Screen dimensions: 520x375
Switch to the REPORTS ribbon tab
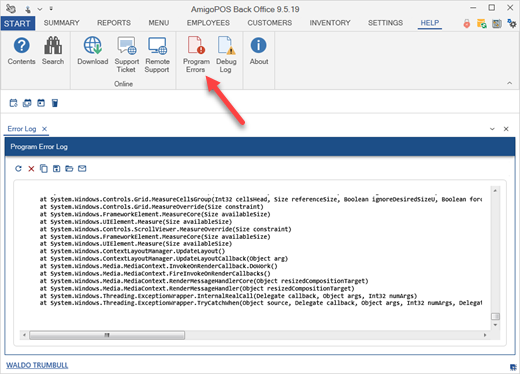pyautogui.click(x=114, y=23)
